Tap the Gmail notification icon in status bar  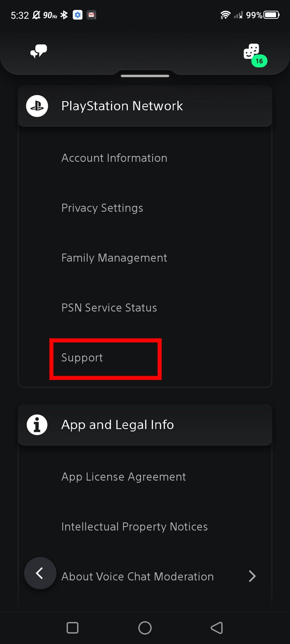pos(91,15)
